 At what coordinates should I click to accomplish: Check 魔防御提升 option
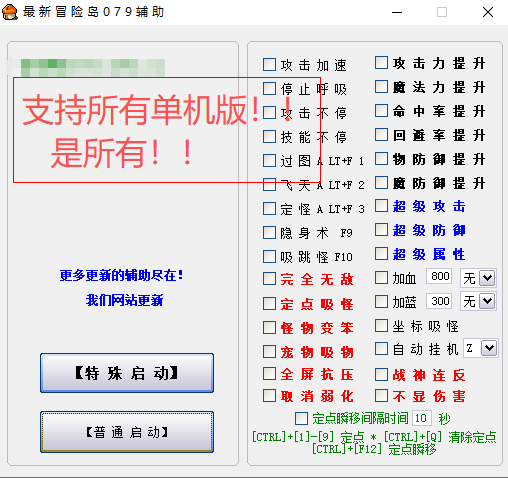381,183
